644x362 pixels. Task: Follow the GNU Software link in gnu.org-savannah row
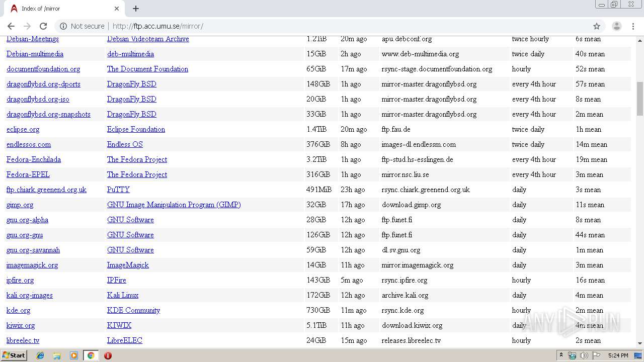(130, 250)
